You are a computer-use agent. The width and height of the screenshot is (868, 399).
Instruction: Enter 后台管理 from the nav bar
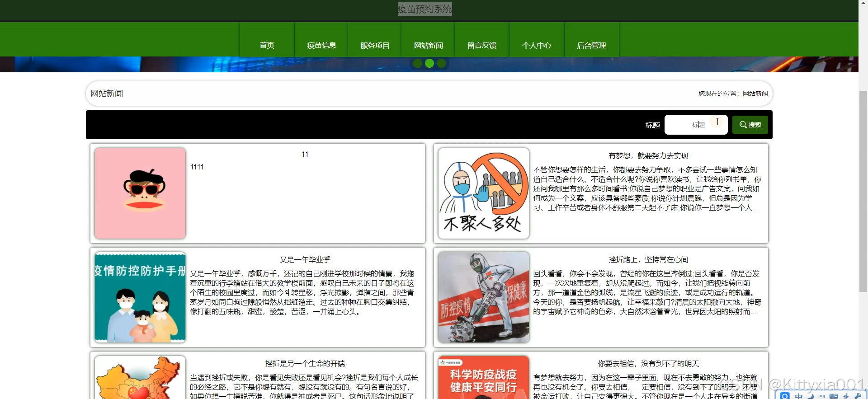click(x=591, y=45)
